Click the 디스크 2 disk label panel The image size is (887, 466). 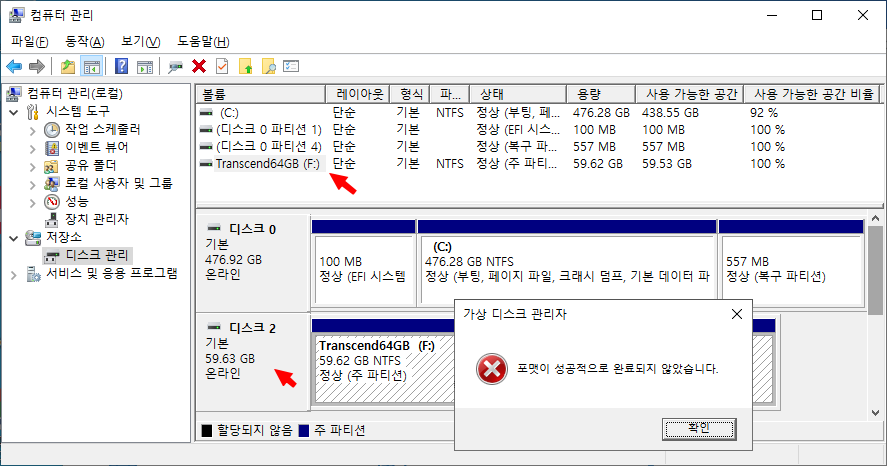pos(252,360)
